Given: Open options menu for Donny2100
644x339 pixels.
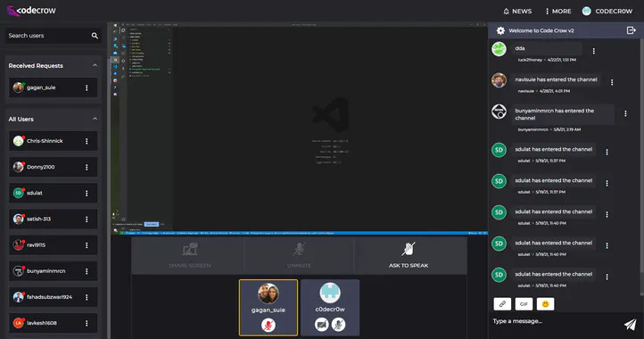Looking at the screenshot, I should pos(87,167).
